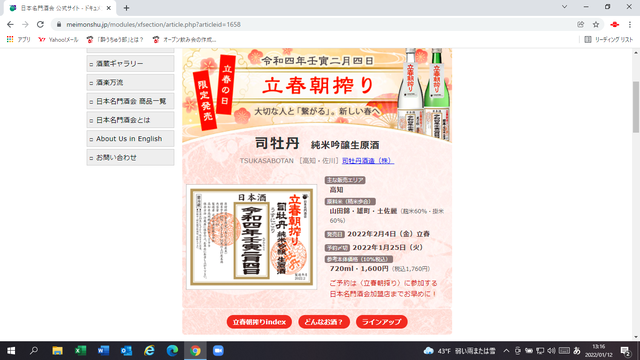Follow the 司牡丹酒造（株） brewery link
Viewport: 640px width, 360px height.
click(368, 161)
